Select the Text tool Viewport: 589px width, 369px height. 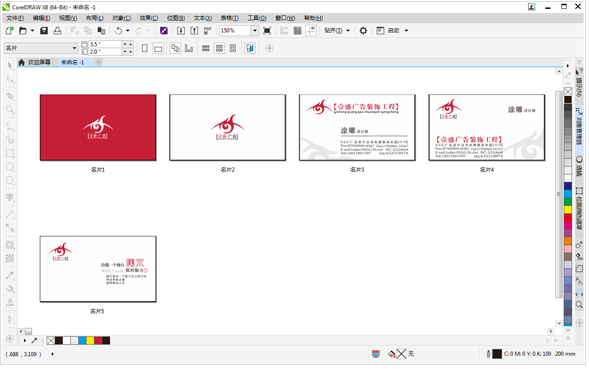click(10, 197)
